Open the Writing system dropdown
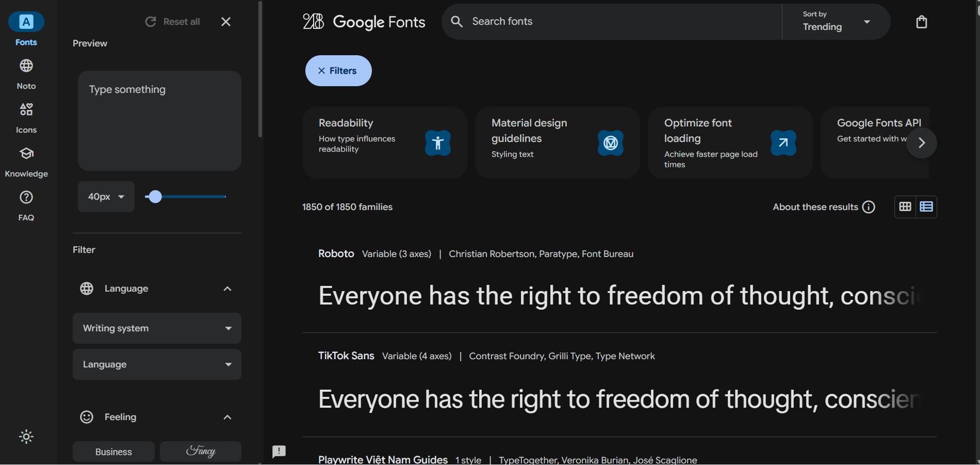Screen dimensions: 980x465 157,328
